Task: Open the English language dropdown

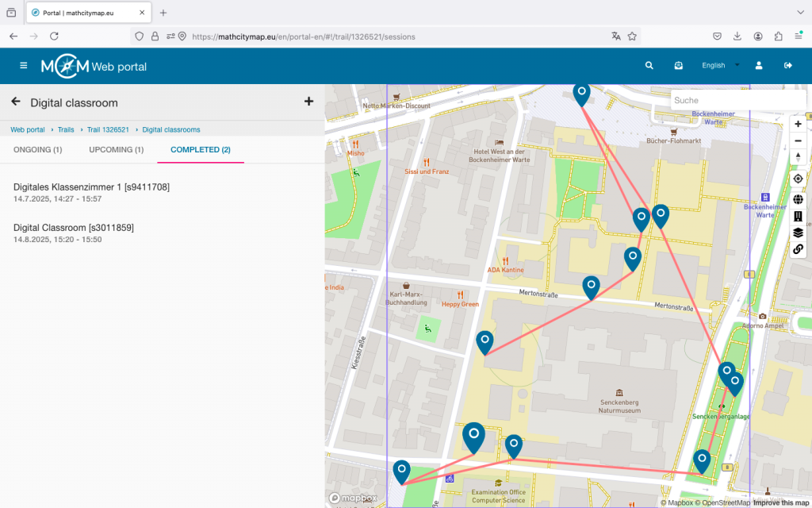Action: (x=720, y=66)
